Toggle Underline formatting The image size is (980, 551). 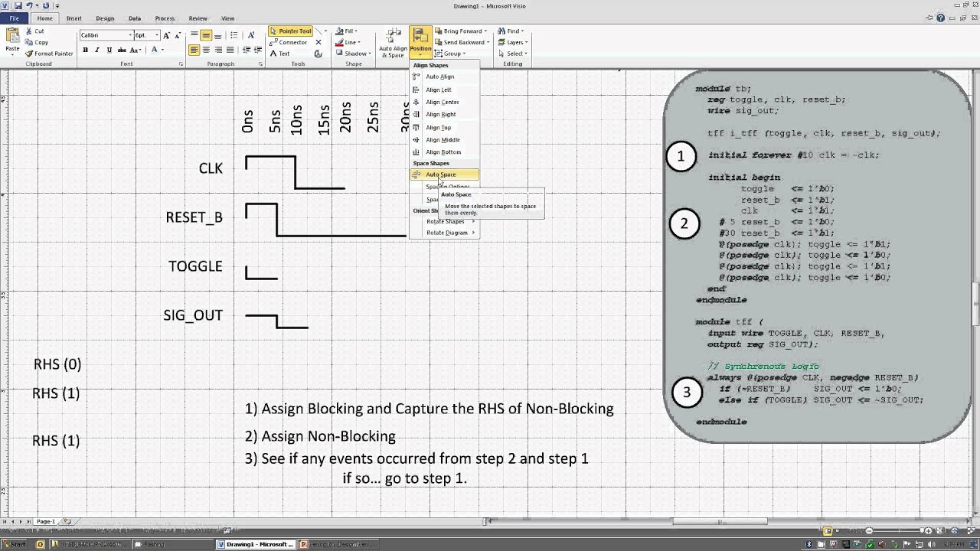(109, 50)
